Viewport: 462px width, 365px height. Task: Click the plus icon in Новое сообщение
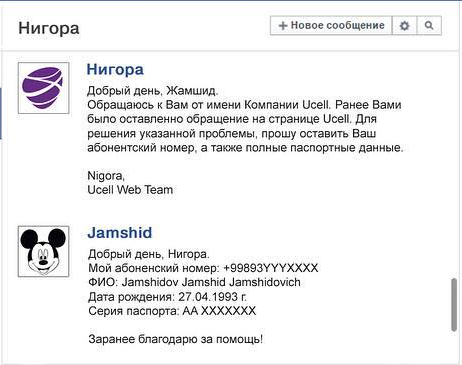(x=283, y=26)
